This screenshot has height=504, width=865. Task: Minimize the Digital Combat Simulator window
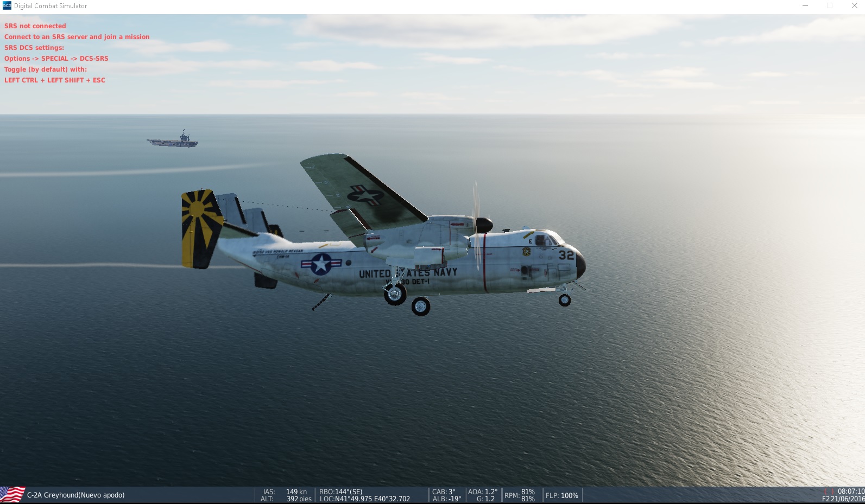(x=805, y=6)
